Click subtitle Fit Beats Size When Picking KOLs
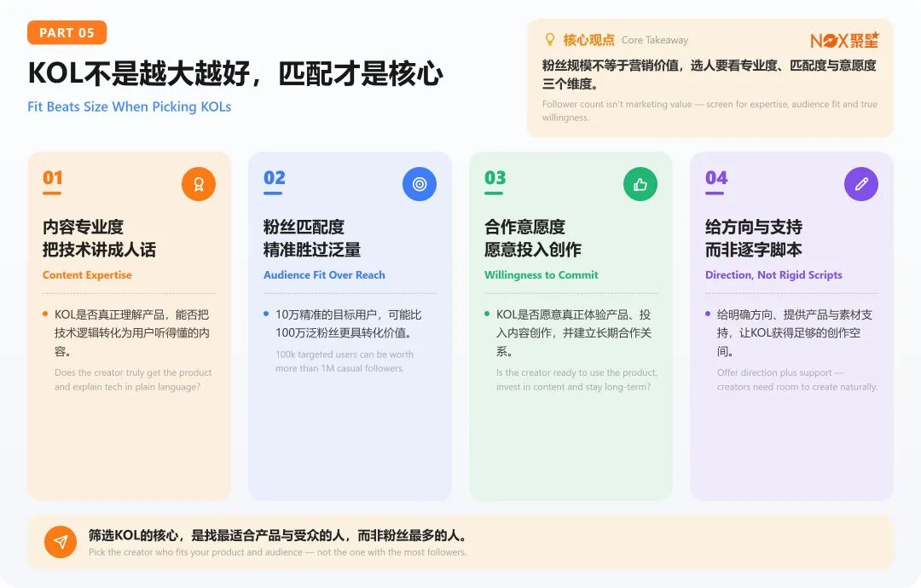The width and height of the screenshot is (921, 588). (130, 107)
